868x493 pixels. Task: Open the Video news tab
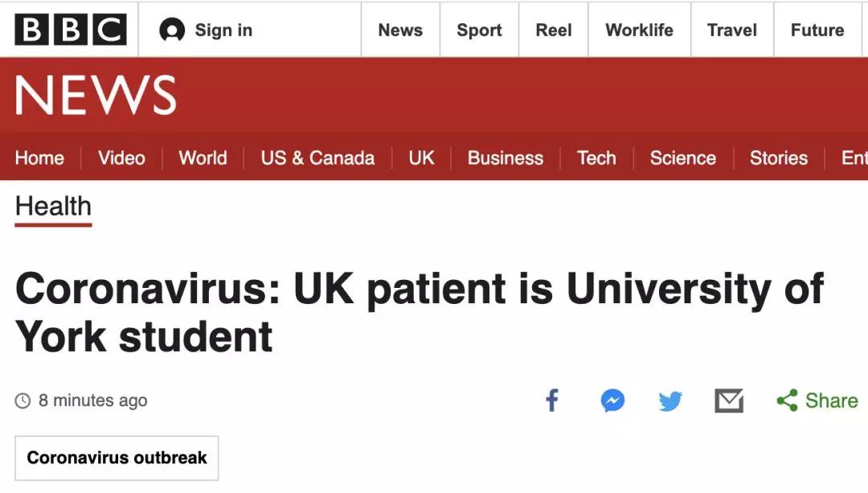pos(121,158)
